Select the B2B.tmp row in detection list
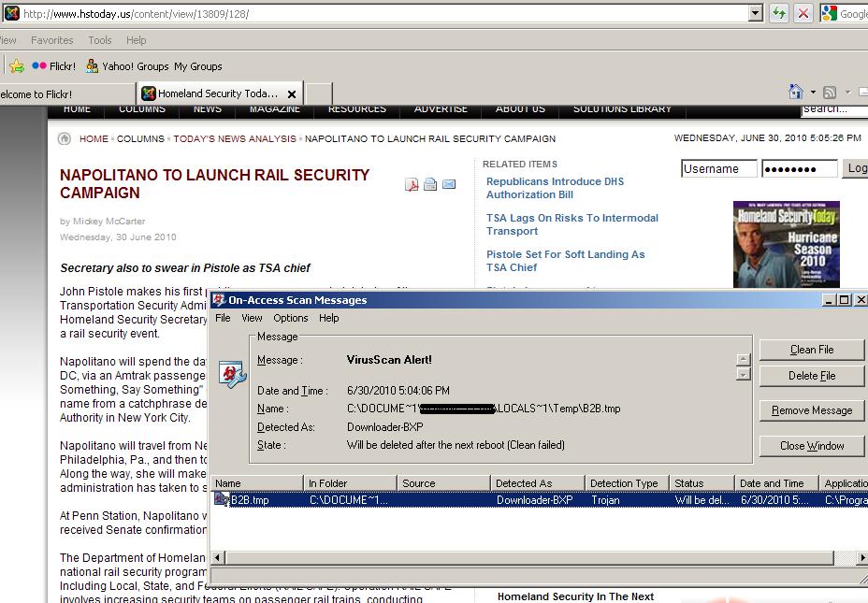This screenshot has height=603, width=868. tap(251, 500)
